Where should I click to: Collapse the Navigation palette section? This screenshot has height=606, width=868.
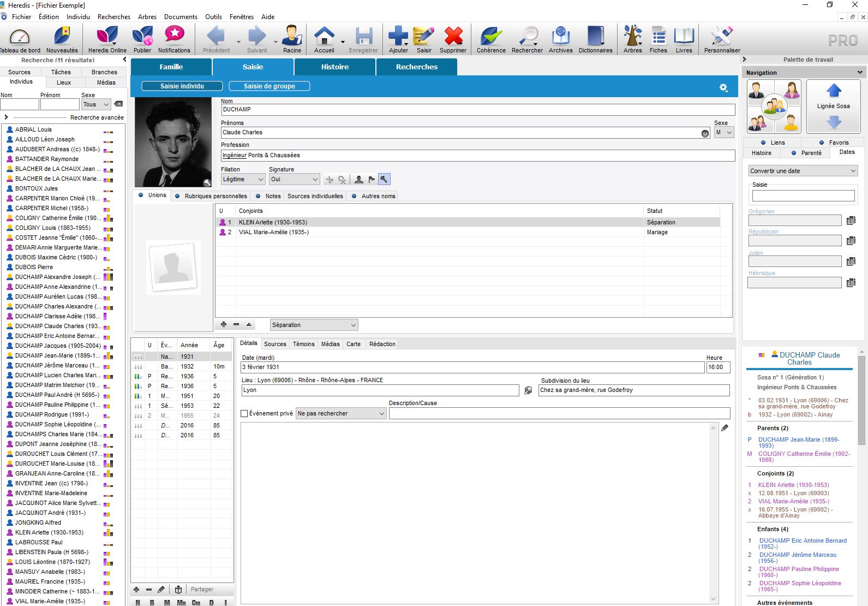coord(860,72)
